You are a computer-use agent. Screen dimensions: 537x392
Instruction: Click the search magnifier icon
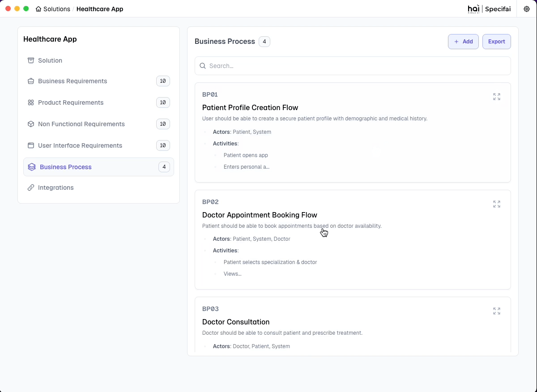pos(203,66)
